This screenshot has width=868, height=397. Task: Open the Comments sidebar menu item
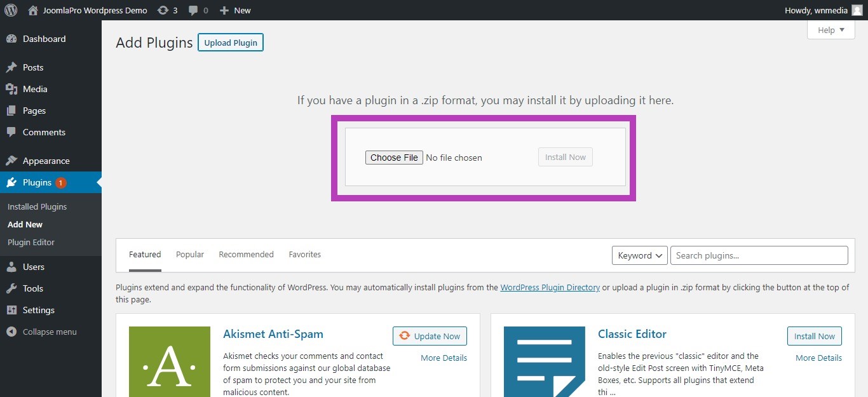point(51,132)
